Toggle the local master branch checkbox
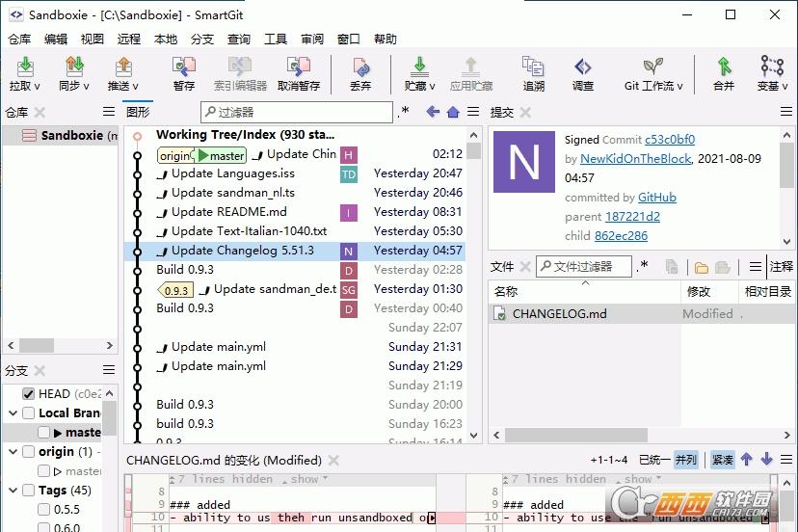 tap(43, 432)
